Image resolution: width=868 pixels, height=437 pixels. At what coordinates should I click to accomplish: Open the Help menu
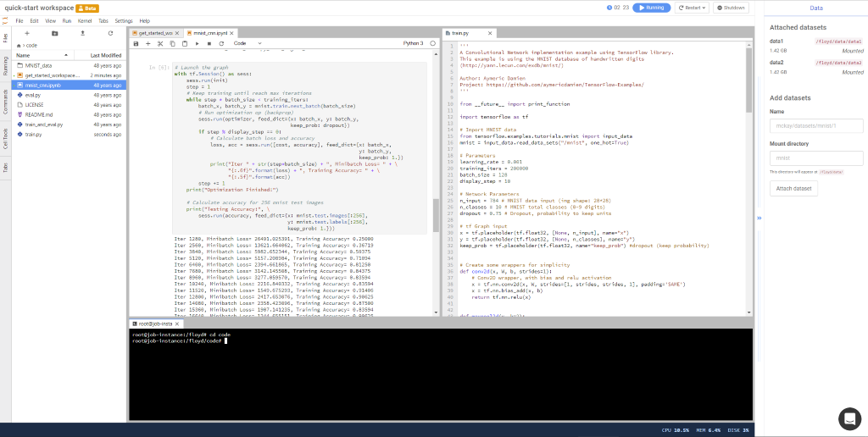click(x=144, y=20)
